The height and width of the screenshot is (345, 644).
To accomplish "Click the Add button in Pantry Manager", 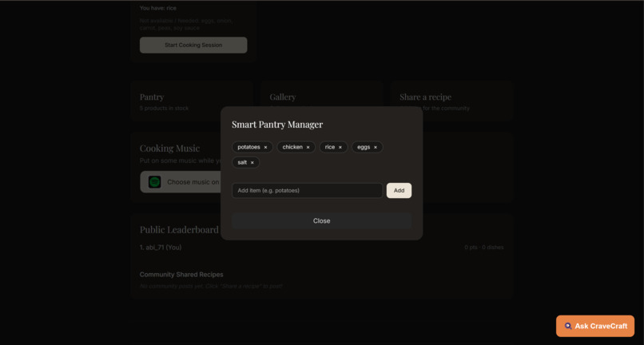I will click(399, 191).
